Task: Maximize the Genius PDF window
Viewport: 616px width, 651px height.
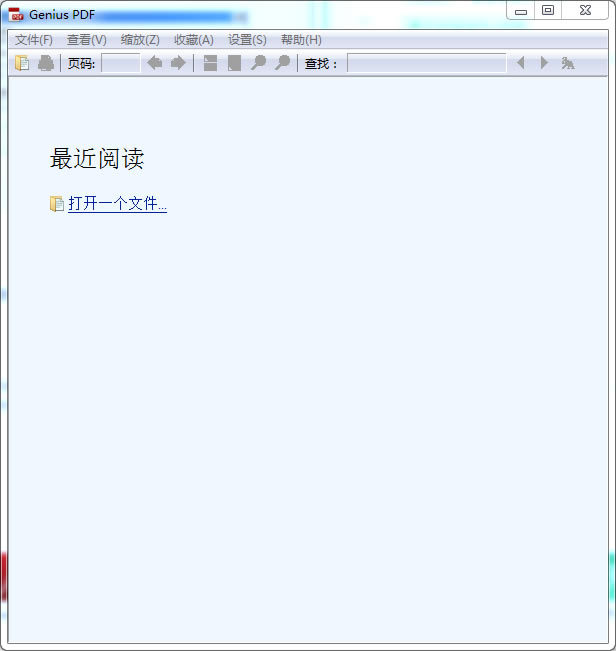Action: pos(548,10)
